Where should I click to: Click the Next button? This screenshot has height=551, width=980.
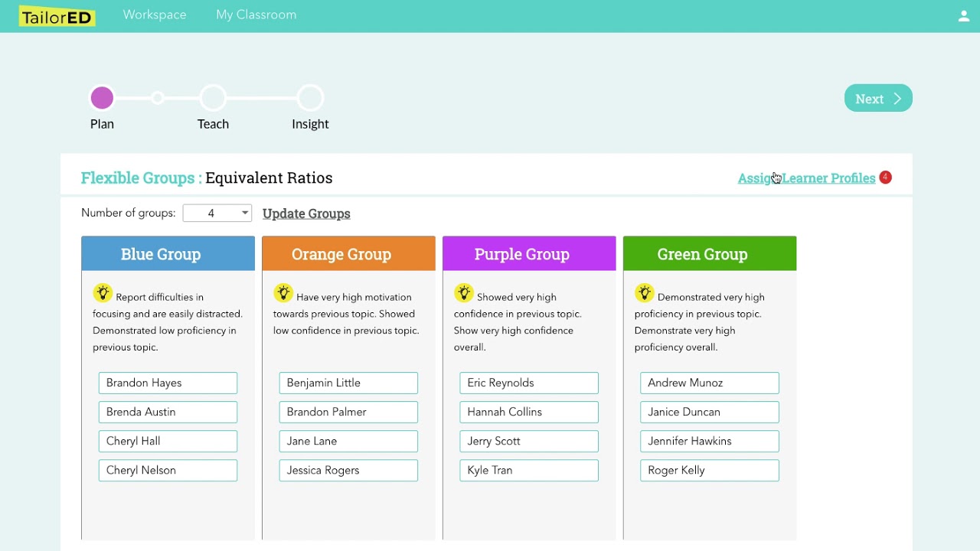coord(878,99)
